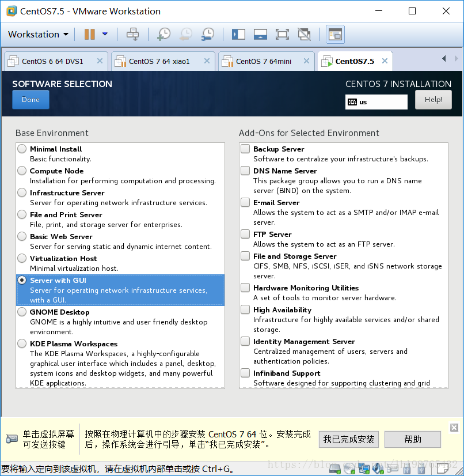The width and height of the screenshot is (464, 476).
Task: Select the CentOS7.5 tab
Action: (x=354, y=61)
